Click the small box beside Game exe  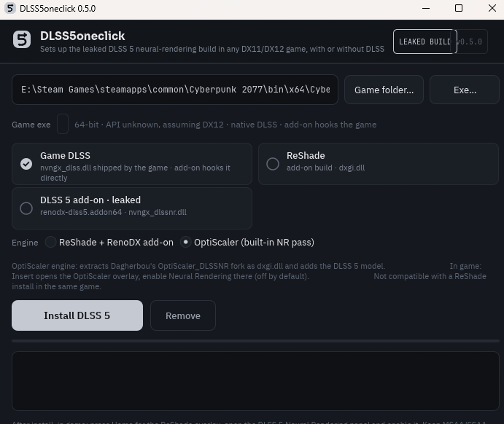[63, 124]
